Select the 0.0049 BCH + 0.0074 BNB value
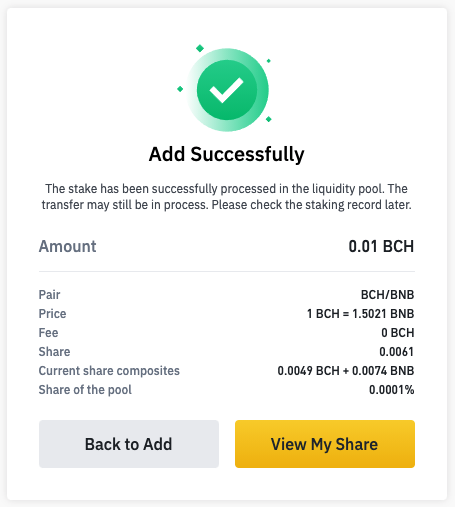 [346, 371]
